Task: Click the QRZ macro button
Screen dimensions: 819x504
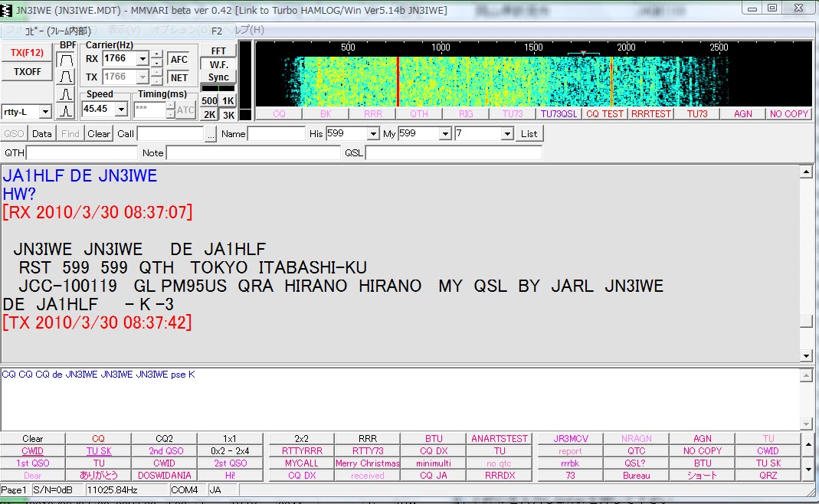Action: [768, 475]
